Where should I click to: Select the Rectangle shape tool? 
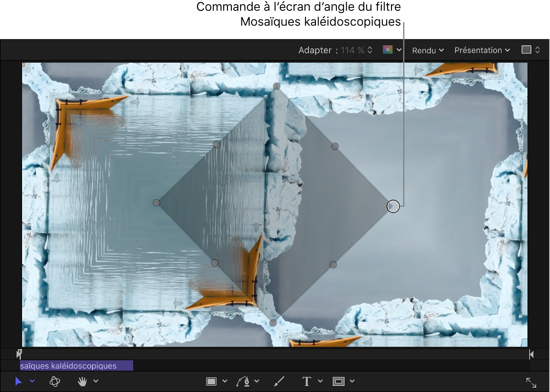(x=211, y=382)
